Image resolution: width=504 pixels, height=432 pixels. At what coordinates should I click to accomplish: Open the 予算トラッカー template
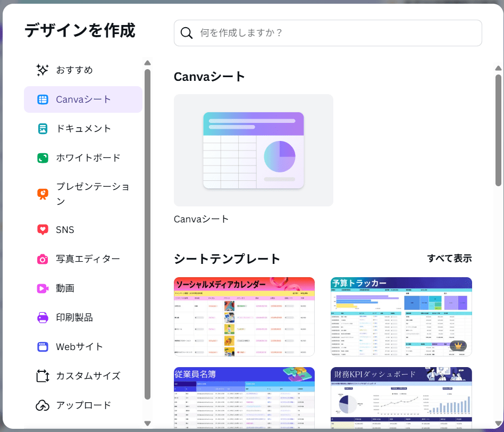[401, 317]
